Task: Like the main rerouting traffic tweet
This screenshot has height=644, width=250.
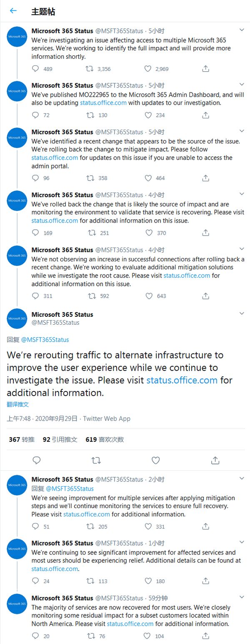Action: coord(155,460)
